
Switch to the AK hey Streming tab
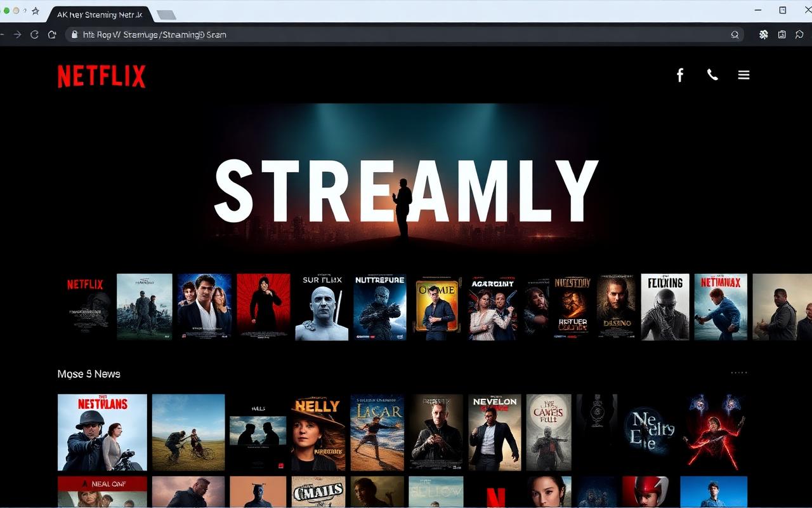pos(100,14)
